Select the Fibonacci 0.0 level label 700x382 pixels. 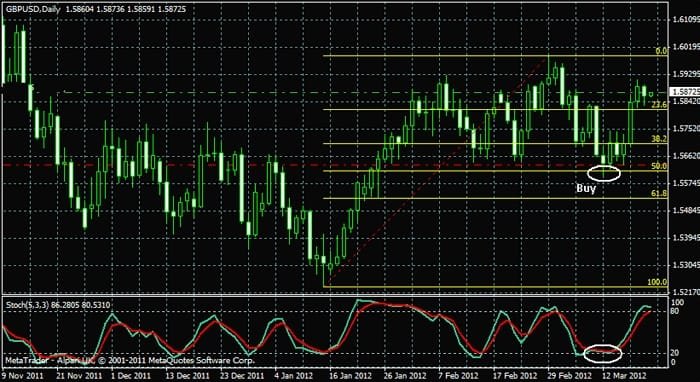coord(662,51)
